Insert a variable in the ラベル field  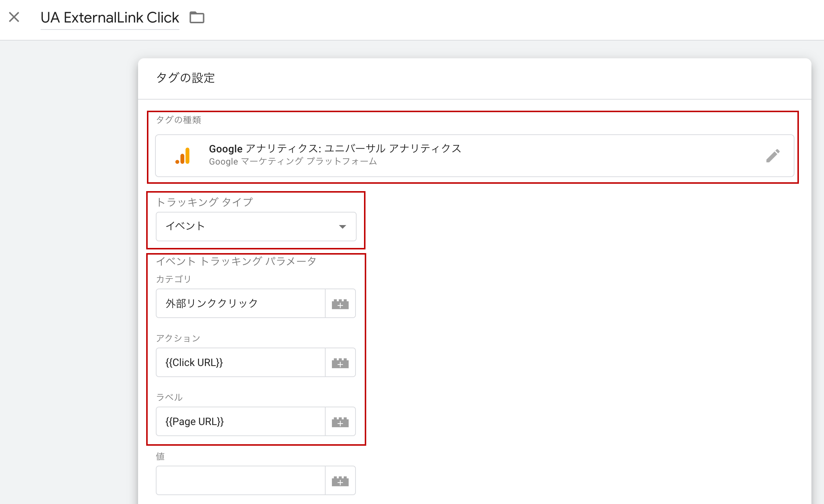click(x=340, y=422)
